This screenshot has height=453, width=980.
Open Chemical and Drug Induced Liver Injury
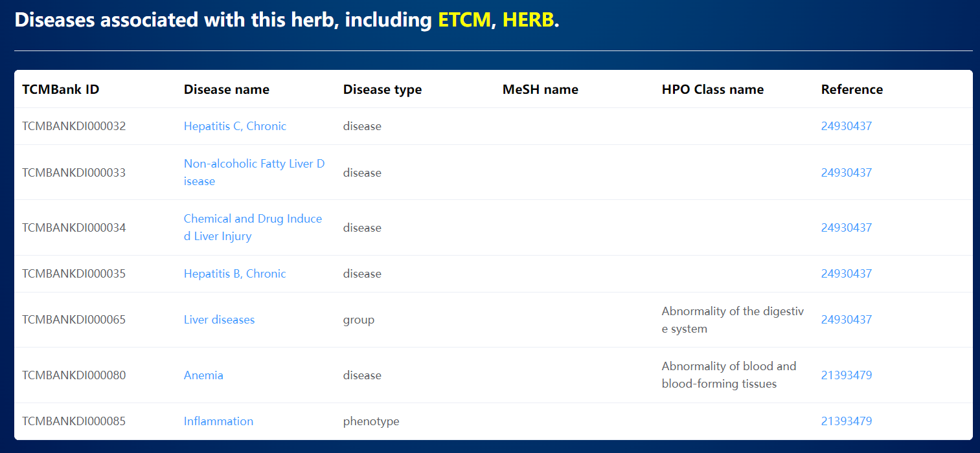click(x=253, y=227)
